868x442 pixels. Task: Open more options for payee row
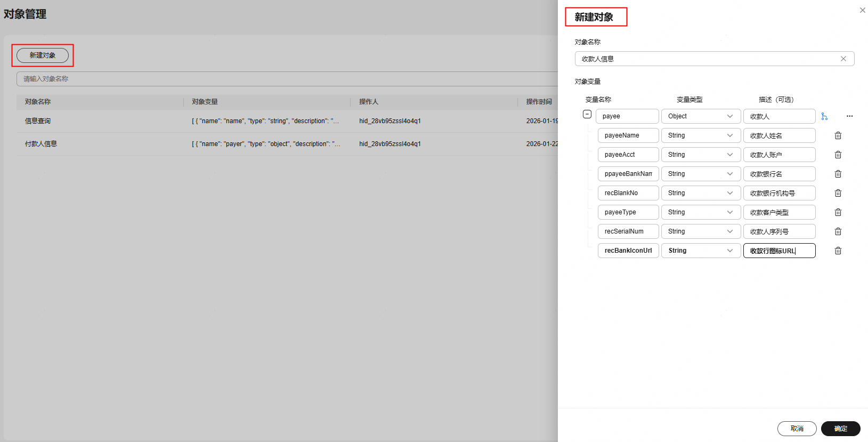[x=849, y=116]
